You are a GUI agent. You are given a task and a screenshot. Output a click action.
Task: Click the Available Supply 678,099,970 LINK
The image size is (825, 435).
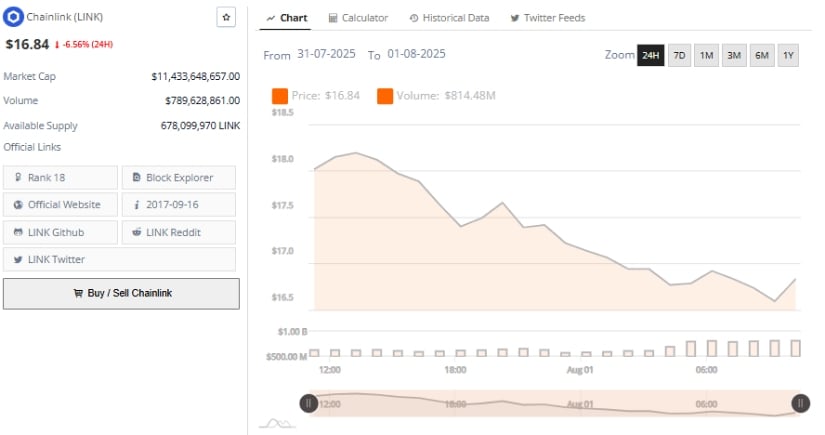click(x=200, y=125)
